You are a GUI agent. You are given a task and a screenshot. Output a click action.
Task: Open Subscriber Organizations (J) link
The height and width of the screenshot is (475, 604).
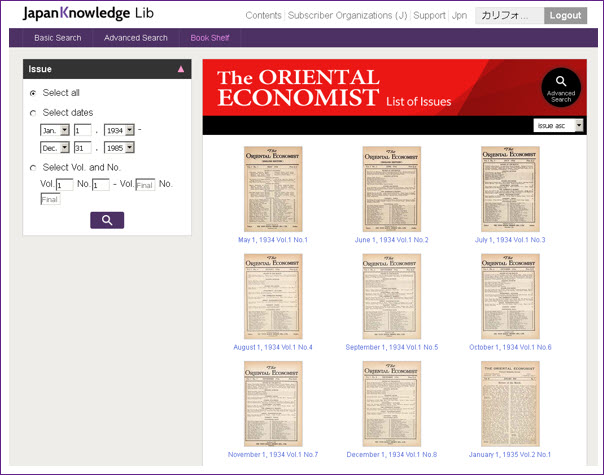pos(347,15)
